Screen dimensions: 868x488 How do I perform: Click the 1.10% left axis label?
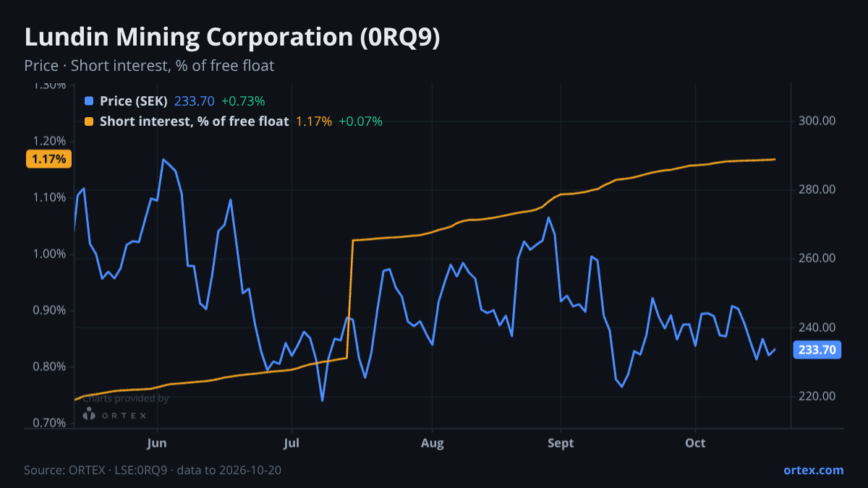click(50, 197)
